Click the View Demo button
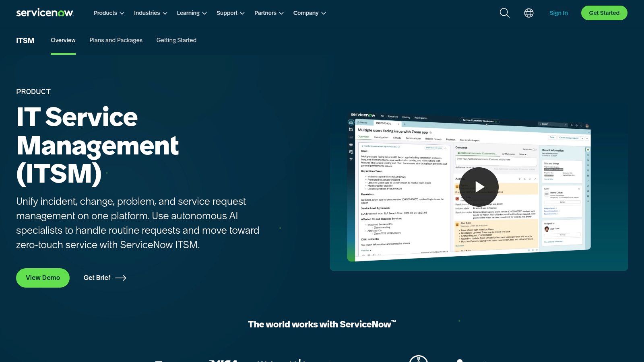 pyautogui.click(x=43, y=278)
